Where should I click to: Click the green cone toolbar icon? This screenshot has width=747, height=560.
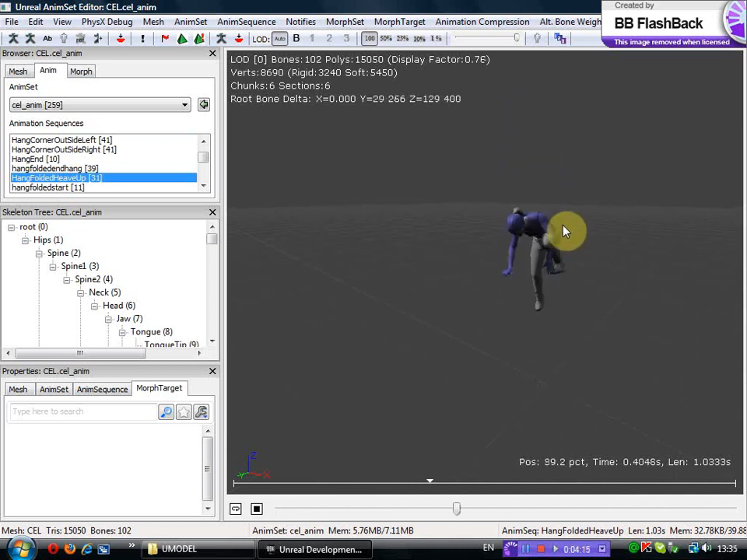pos(181,38)
